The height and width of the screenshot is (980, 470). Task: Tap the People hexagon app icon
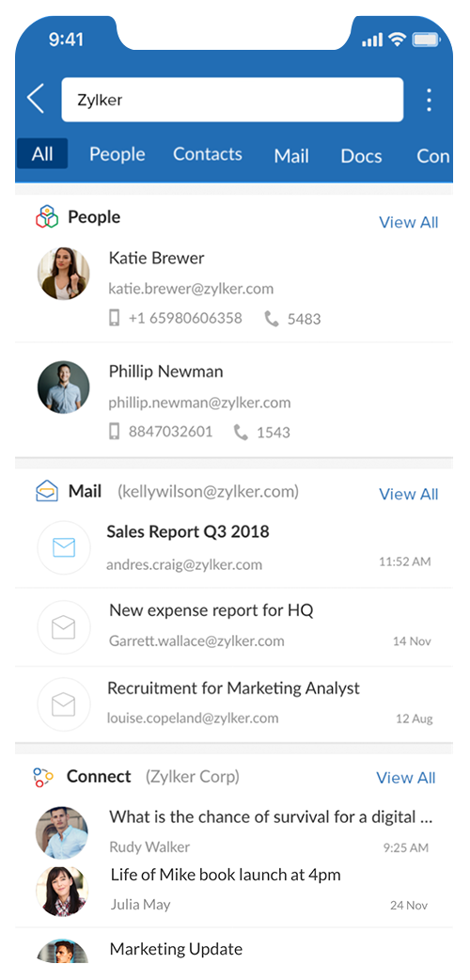pyautogui.click(x=47, y=217)
